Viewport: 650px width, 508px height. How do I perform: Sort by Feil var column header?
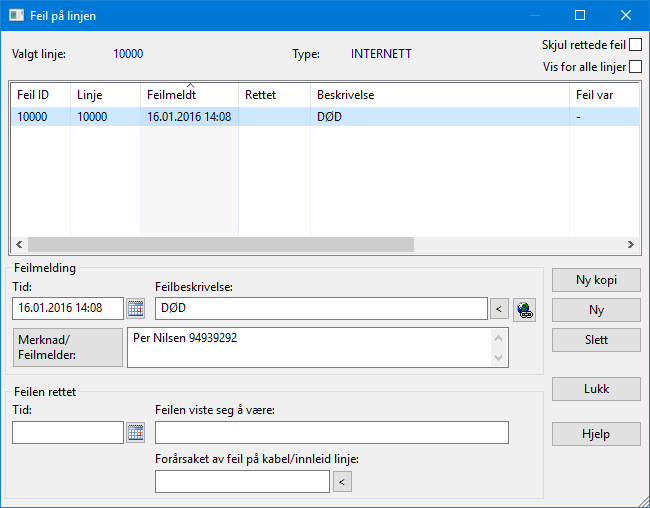coord(604,95)
